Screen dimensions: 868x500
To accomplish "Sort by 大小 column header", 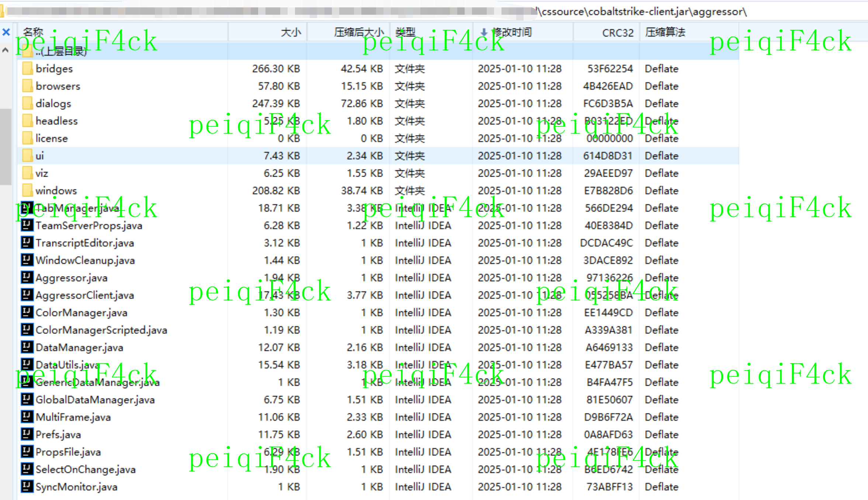I will tap(268, 32).
